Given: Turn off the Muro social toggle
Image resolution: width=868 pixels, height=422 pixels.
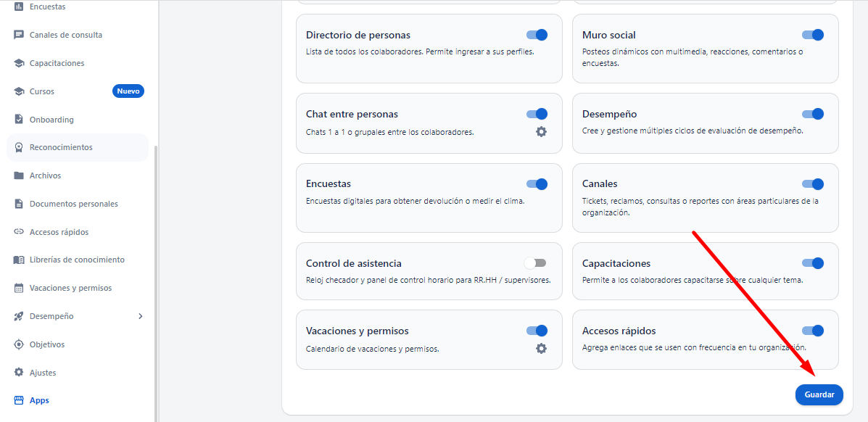Looking at the screenshot, I should [x=813, y=35].
